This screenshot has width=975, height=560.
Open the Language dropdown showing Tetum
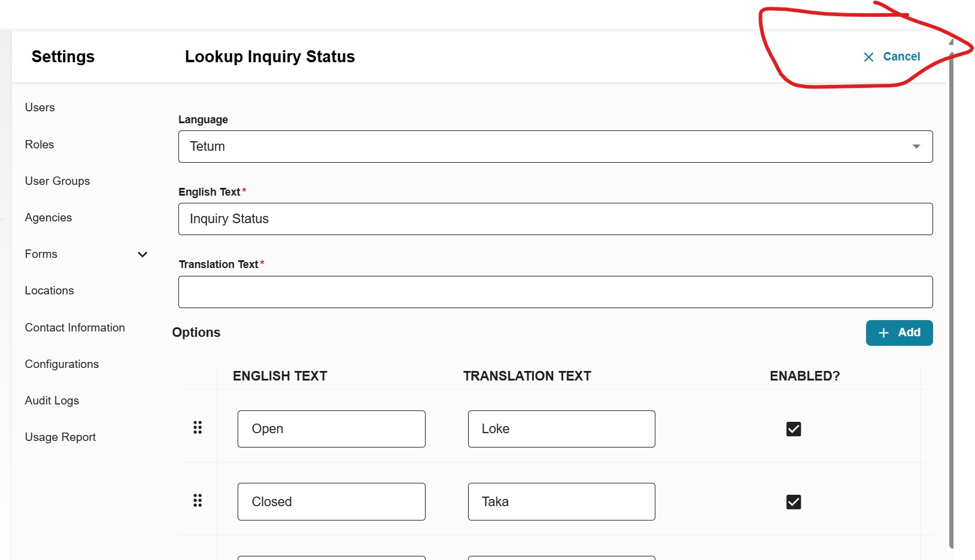tap(555, 147)
